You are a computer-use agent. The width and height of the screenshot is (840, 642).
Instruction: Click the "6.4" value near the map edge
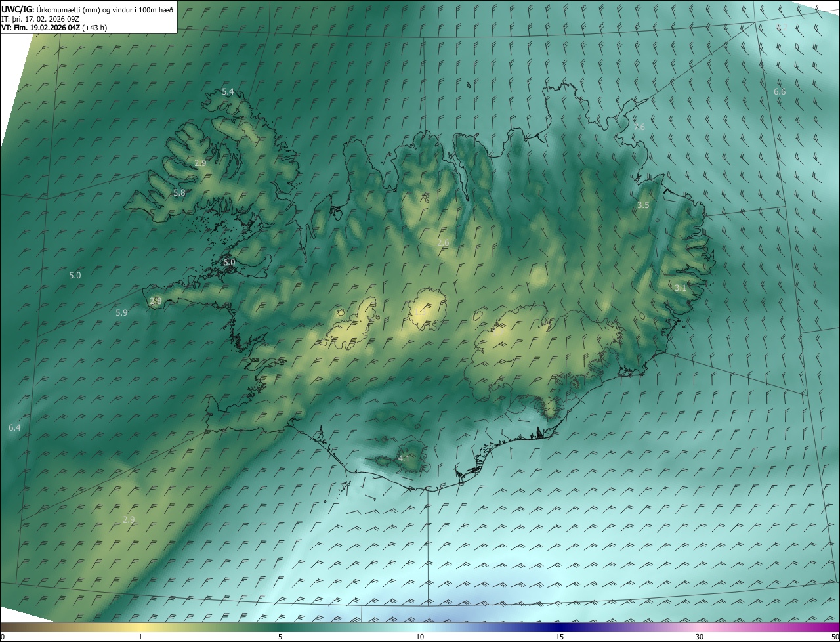14,428
